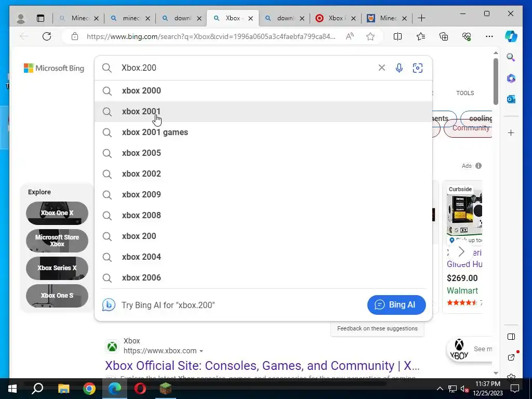Screen dimensions: 532x399
Task: Select suggestion xbox 2002
Action: [x=263, y=174]
